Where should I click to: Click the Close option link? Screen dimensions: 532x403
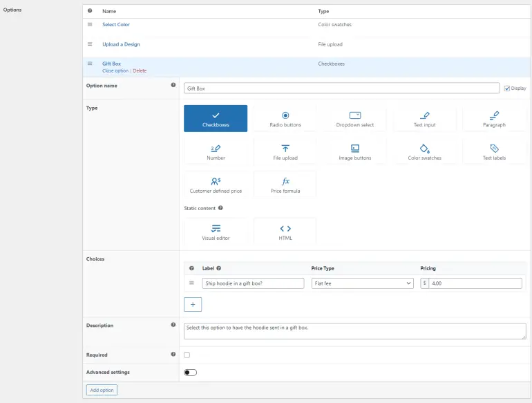coord(115,71)
